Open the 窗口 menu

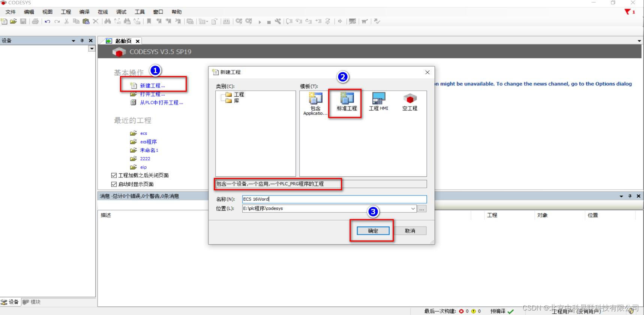click(x=158, y=12)
